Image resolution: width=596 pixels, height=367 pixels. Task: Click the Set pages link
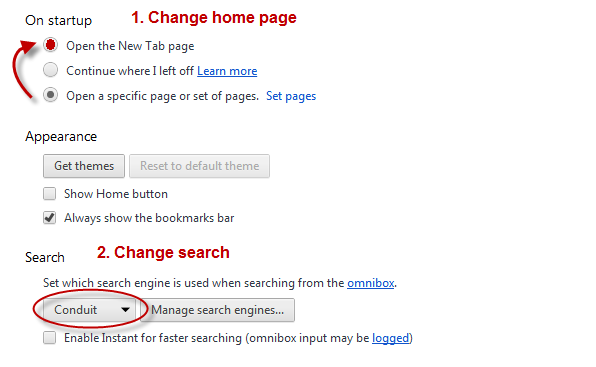(291, 96)
